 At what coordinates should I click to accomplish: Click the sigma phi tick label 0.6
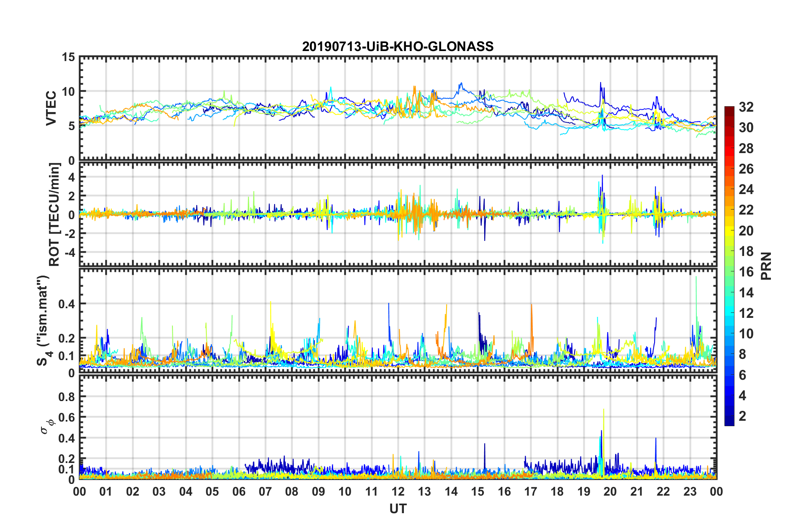pyautogui.click(x=67, y=417)
